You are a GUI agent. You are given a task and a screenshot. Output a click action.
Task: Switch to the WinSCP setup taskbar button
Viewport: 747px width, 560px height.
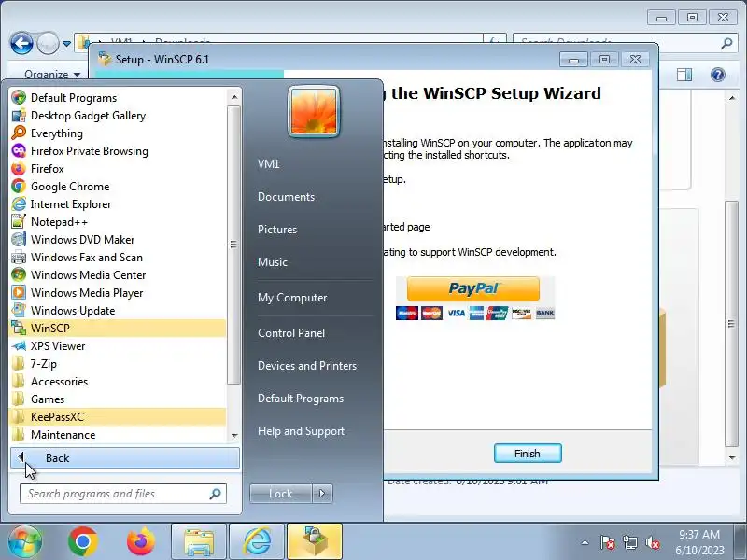click(315, 541)
